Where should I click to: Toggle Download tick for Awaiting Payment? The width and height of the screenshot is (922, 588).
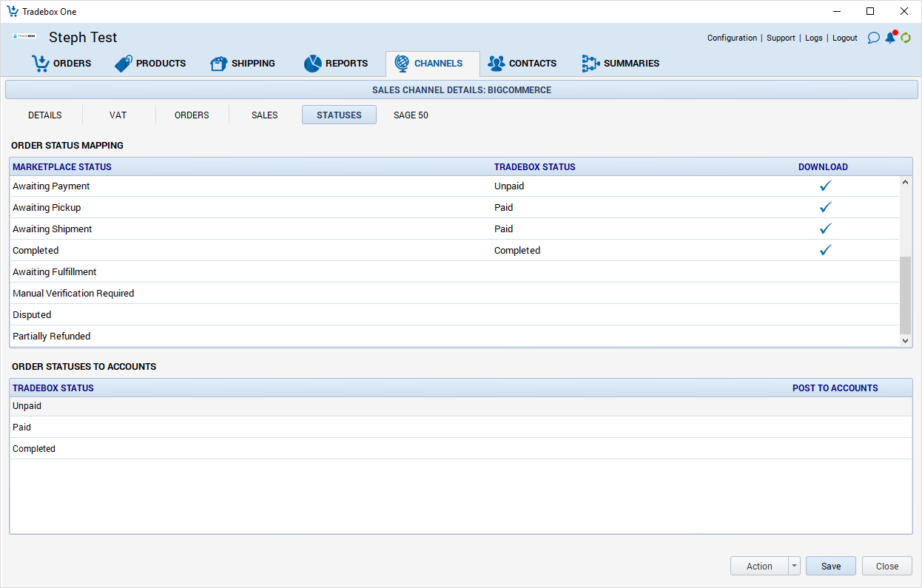point(826,186)
